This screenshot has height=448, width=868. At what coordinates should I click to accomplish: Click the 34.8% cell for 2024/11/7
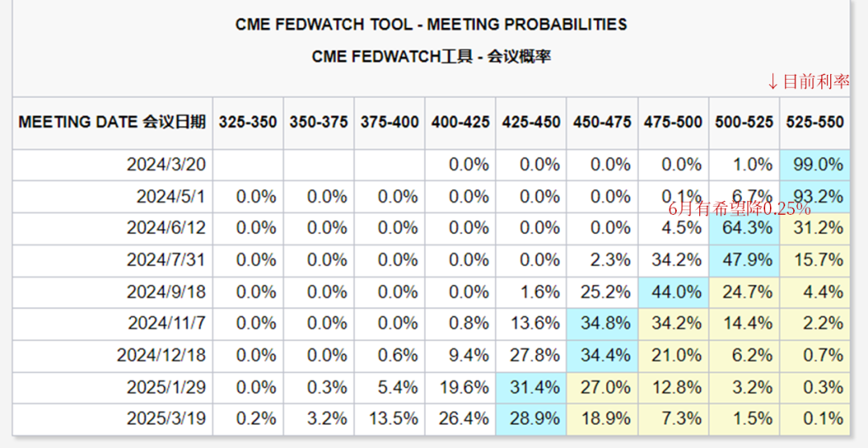point(602,324)
